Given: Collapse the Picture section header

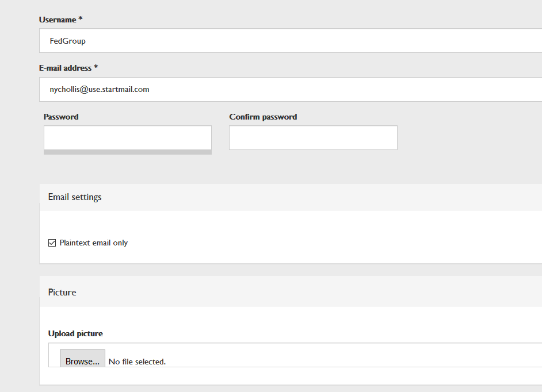Looking at the screenshot, I should coord(62,293).
